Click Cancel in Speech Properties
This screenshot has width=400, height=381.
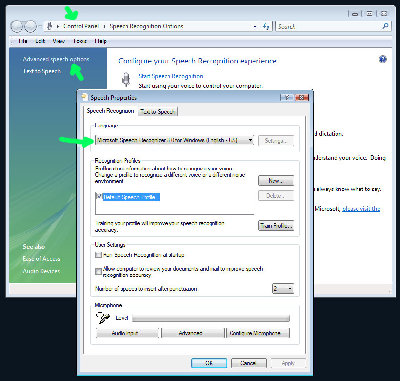pyautogui.click(x=249, y=363)
